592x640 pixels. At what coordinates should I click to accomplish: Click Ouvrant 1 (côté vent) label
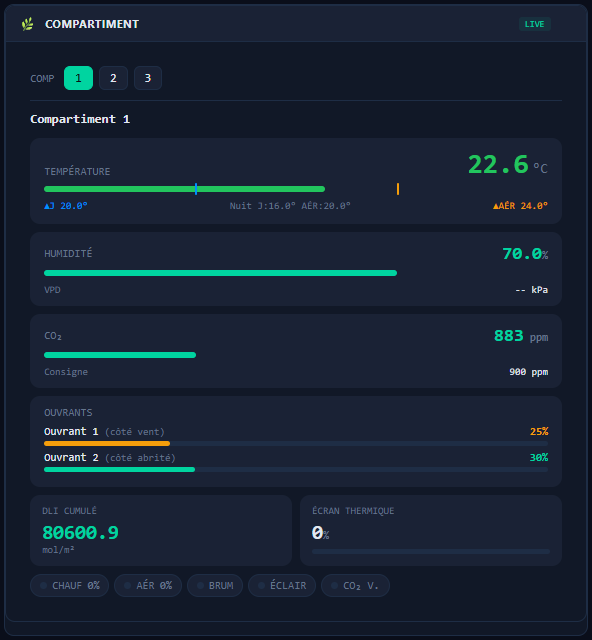(104, 431)
